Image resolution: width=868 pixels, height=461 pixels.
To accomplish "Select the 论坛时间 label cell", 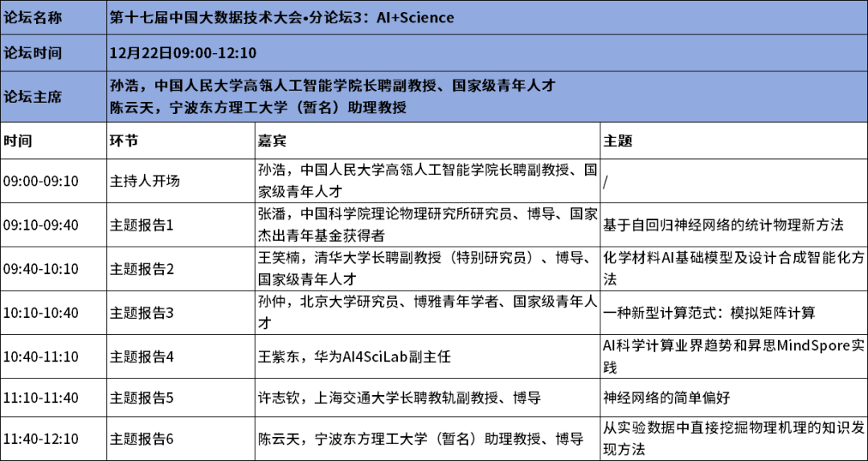I will pos(53,53).
